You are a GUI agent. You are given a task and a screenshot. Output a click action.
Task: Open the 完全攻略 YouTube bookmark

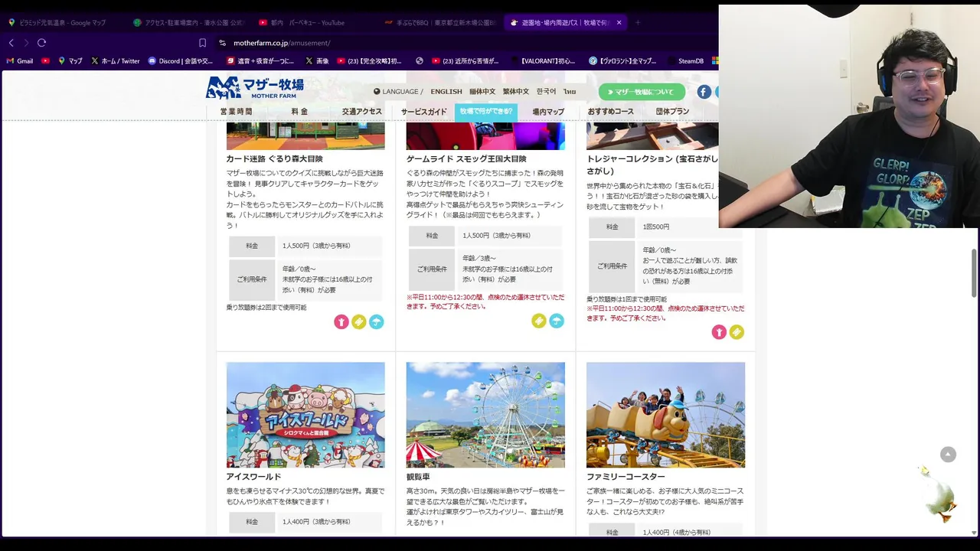point(369,60)
